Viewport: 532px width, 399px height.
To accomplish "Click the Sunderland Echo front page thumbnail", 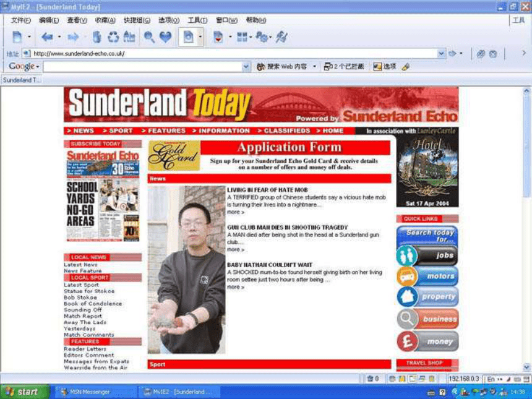I will coord(103,195).
